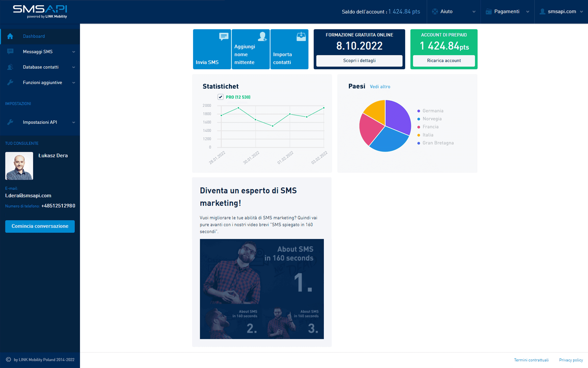Click the Germania legend label

click(x=433, y=111)
